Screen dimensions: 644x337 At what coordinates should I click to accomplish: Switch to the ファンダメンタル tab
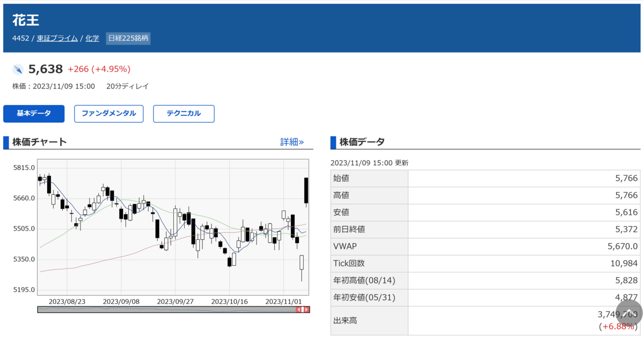pyautogui.click(x=109, y=114)
